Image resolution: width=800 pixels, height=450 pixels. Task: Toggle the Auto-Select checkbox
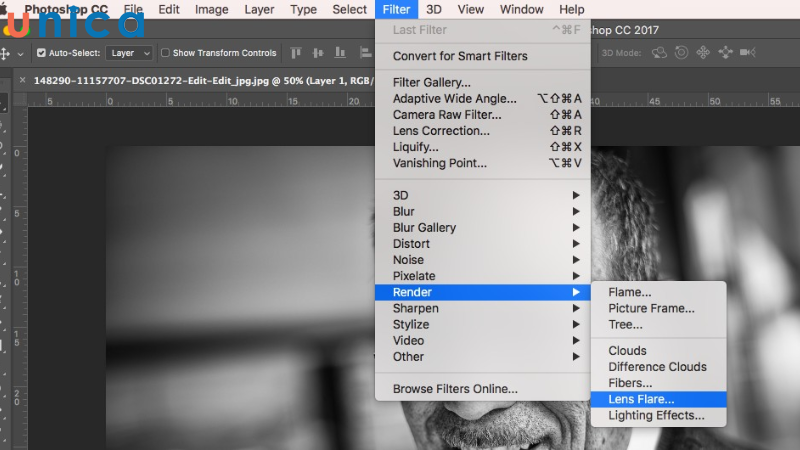tap(41, 53)
